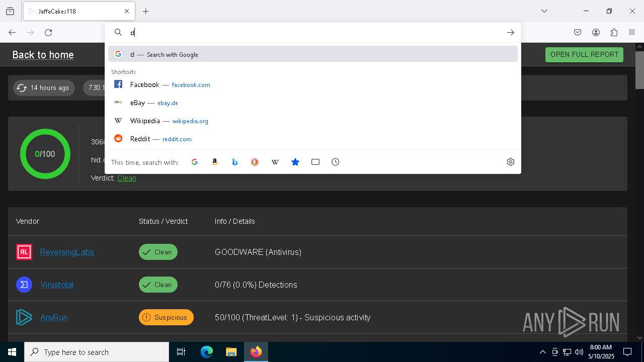Image resolution: width=644 pixels, height=362 pixels.
Task: Search open tabs with tab icon
Action: click(x=315, y=162)
